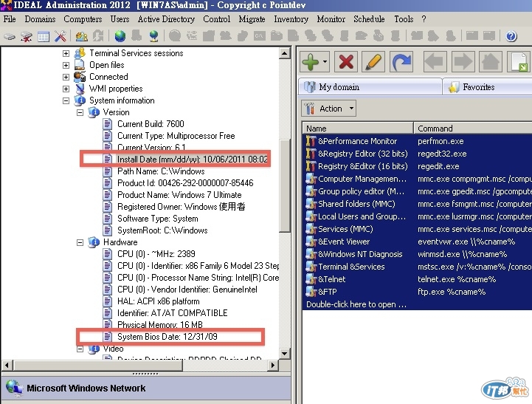532x404 pixels.
Task: Switch to the Favorites tab
Action: click(487, 87)
